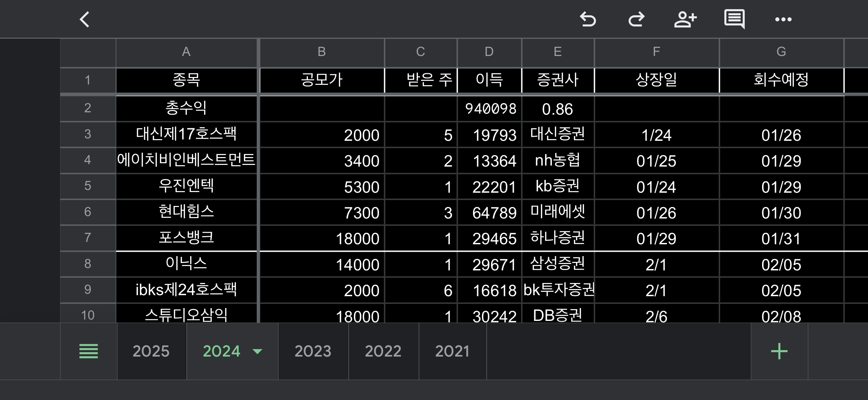Expand the 2024 tab dropdown arrow
The image size is (868, 400).
[x=258, y=351]
